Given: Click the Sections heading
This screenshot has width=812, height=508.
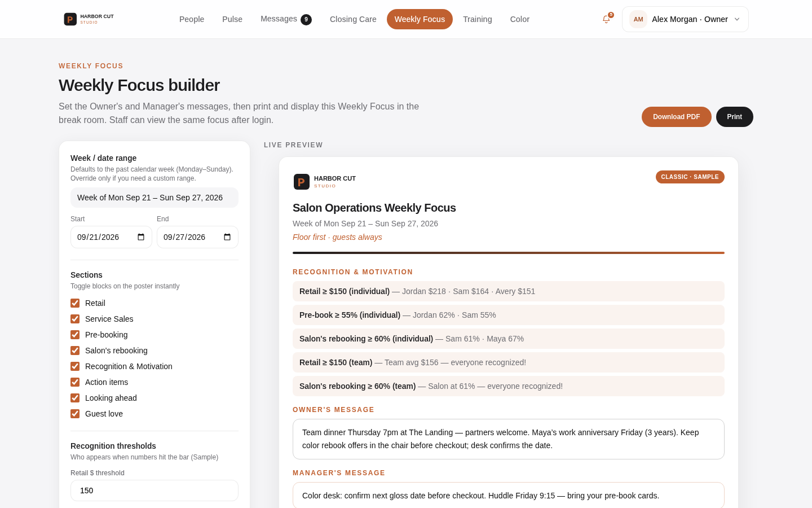Looking at the screenshot, I should pos(86,275).
